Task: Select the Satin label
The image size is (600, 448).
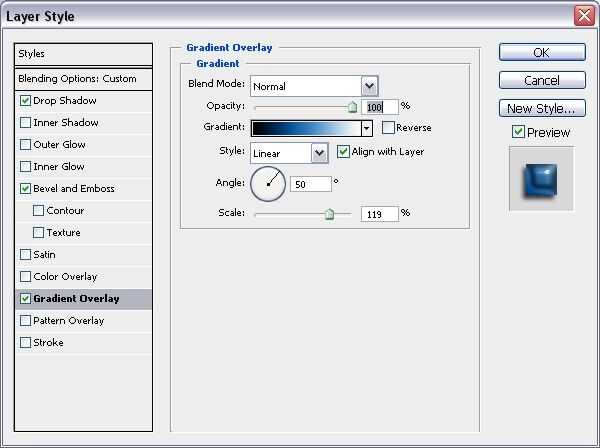Action: pyautogui.click(x=44, y=255)
